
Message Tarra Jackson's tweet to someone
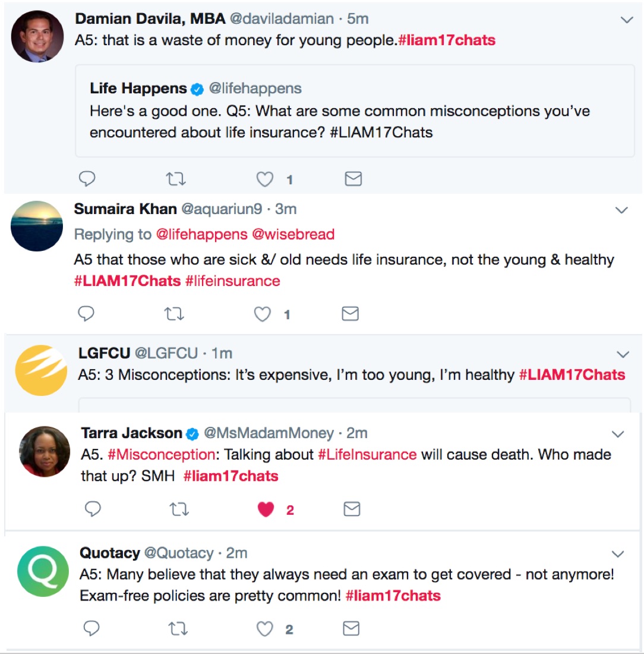point(352,510)
